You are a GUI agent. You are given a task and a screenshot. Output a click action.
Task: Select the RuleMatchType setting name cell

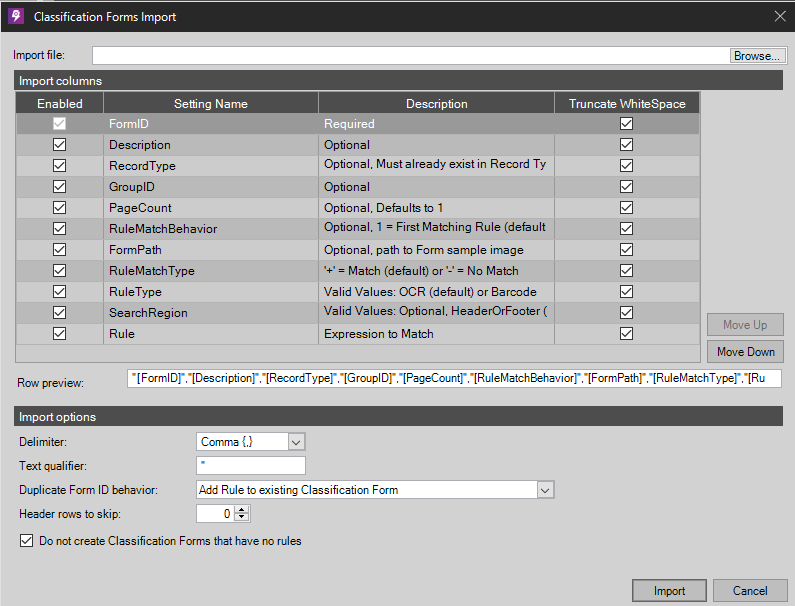pyautogui.click(x=211, y=271)
